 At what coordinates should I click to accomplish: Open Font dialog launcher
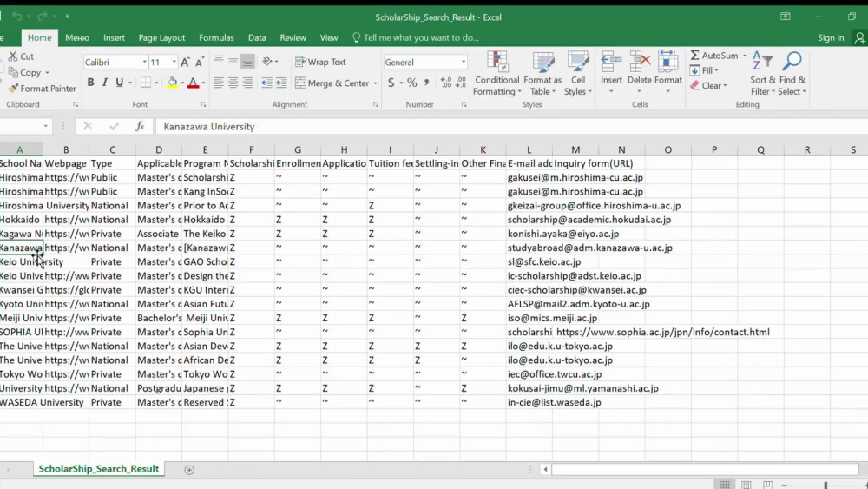coord(203,105)
